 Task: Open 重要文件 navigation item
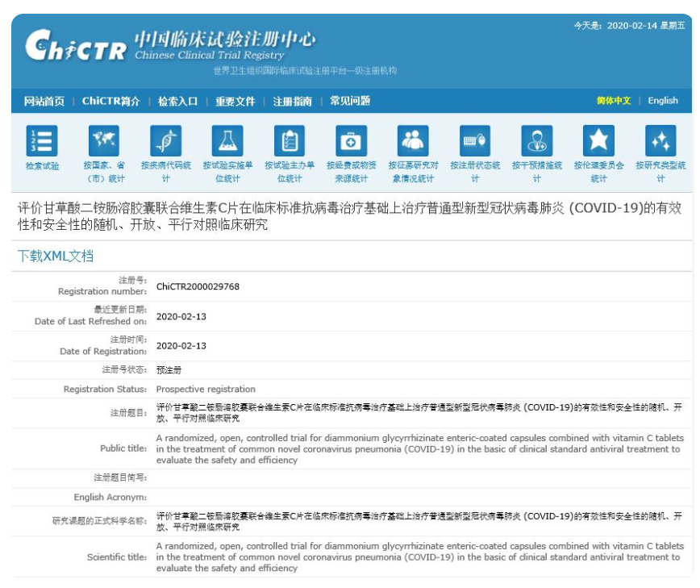coord(235,101)
